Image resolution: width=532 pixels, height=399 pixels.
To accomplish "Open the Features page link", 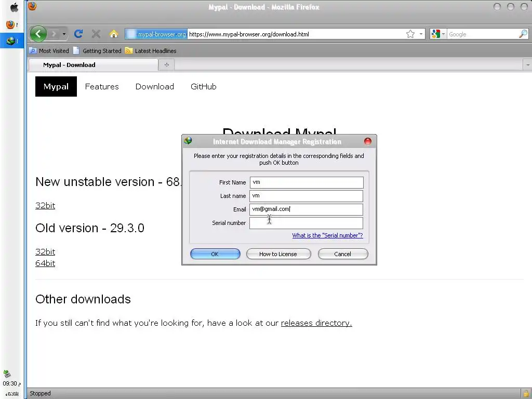I will (102, 87).
